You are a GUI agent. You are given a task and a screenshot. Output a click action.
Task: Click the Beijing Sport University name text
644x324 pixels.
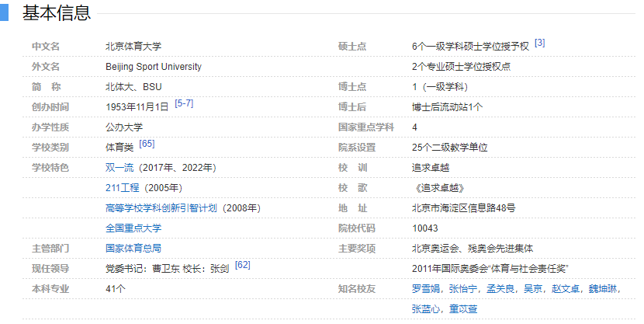153,67
